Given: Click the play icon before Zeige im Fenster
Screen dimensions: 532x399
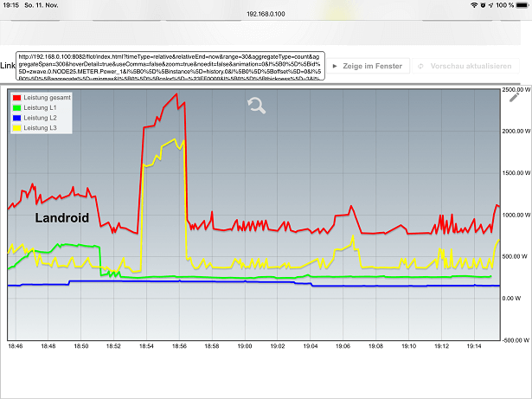Looking at the screenshot, I should (337, 66).
